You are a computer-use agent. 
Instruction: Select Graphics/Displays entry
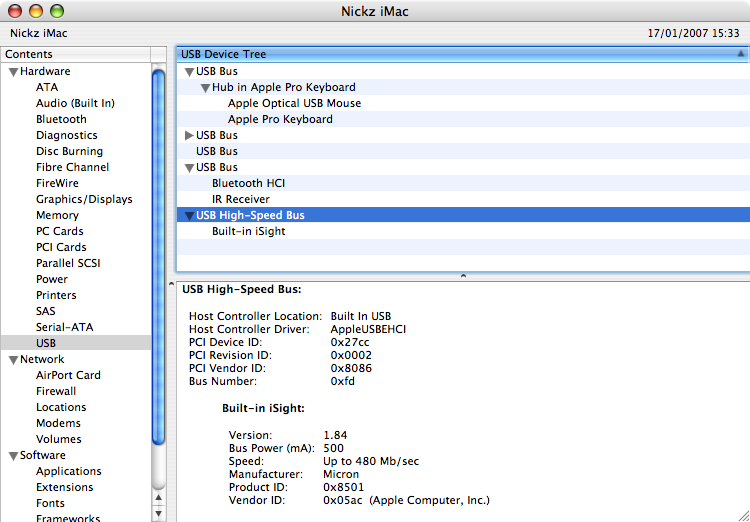click(x=84, y=199)
